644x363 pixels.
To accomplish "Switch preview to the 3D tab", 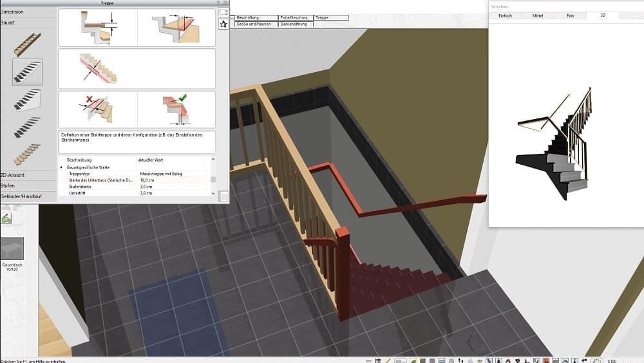I will coord(603,15).
